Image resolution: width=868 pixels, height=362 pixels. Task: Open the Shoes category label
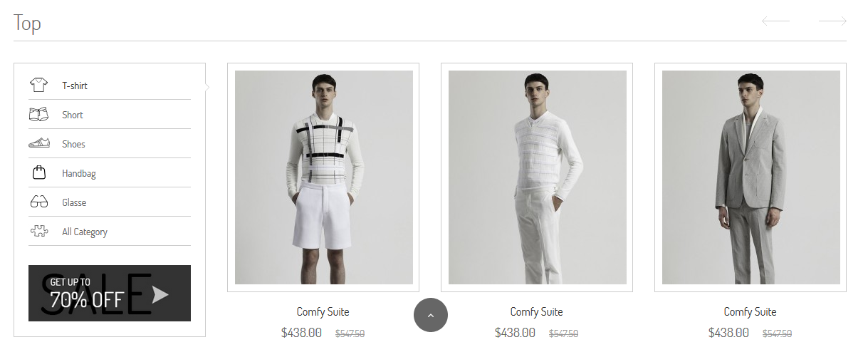(x=73, y=144)
